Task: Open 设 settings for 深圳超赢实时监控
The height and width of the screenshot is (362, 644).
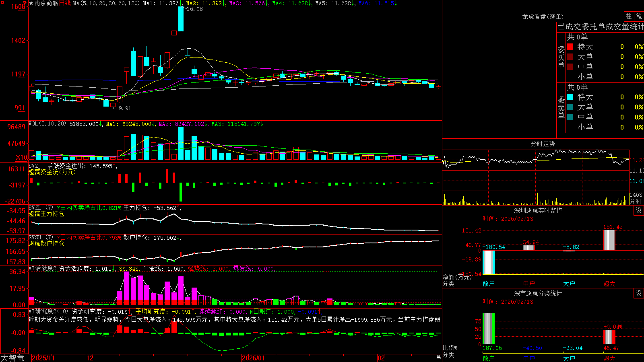Action: pyautogui.click(x=639, y=210)
